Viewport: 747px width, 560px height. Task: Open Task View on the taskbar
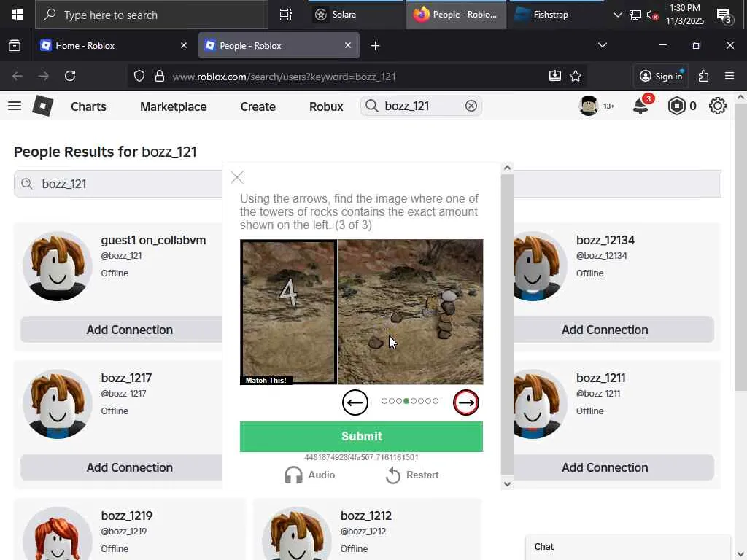point(285,15)
